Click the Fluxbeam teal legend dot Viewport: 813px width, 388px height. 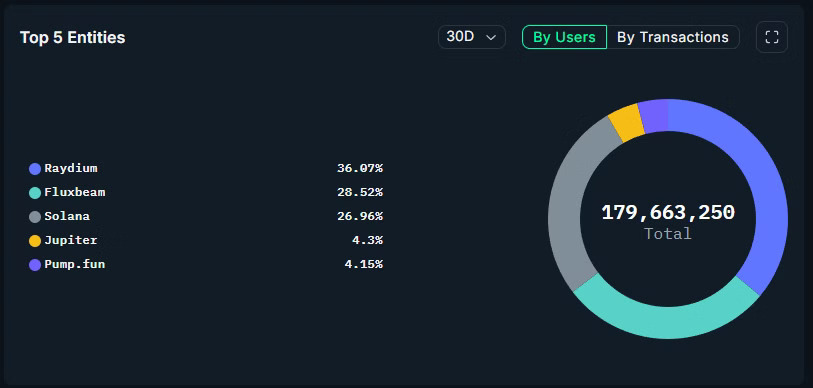click(35, 192)
